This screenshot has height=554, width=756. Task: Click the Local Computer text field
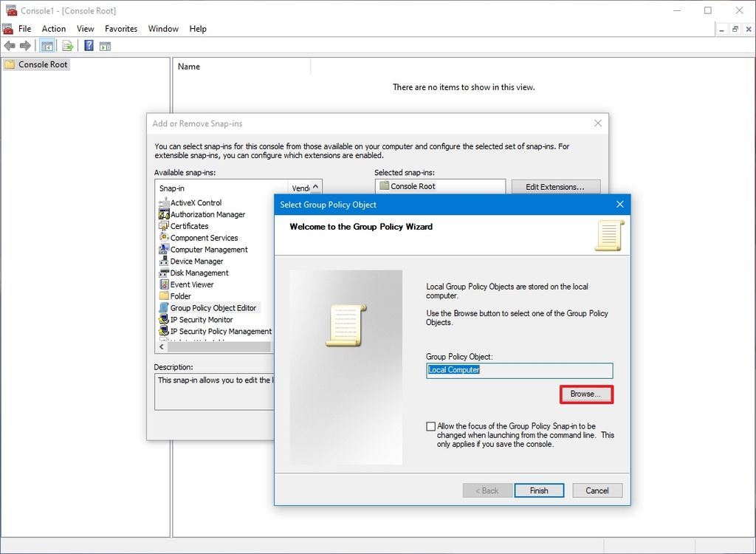click(518, 370)
